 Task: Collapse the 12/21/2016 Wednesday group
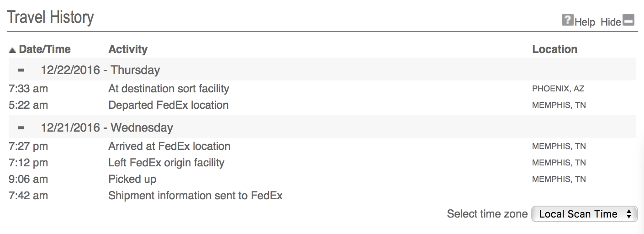[21, 128]
